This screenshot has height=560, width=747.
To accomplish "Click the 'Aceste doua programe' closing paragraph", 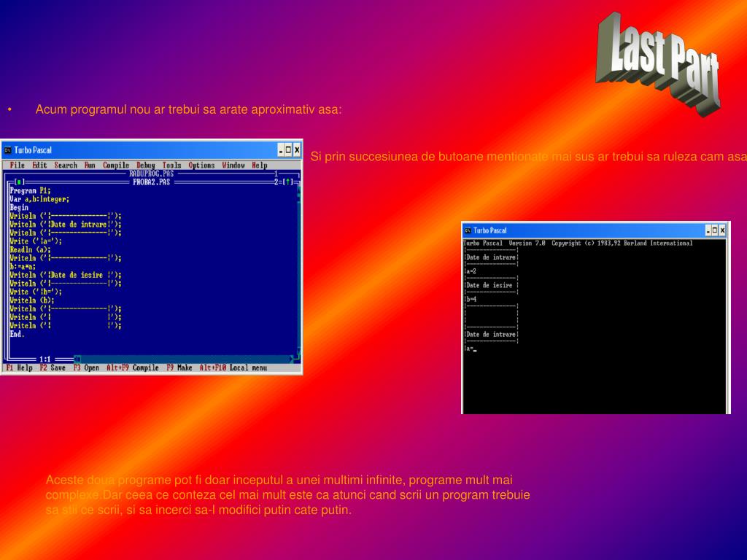I will (x=287, y=495).
